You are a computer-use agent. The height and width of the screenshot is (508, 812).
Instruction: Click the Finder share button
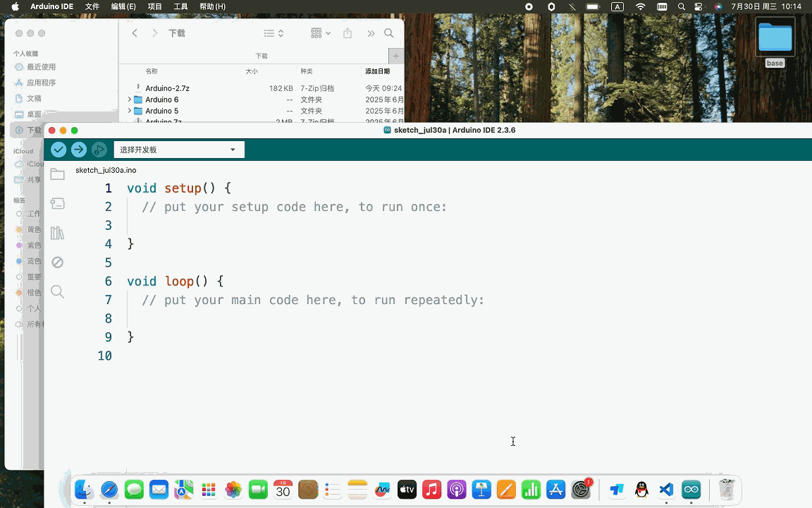click(347, 33)
